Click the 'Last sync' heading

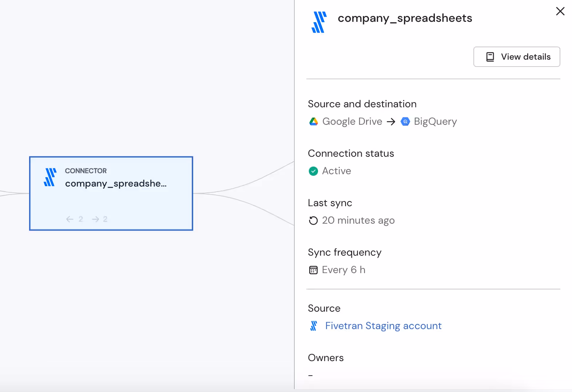tap(330, 203)
